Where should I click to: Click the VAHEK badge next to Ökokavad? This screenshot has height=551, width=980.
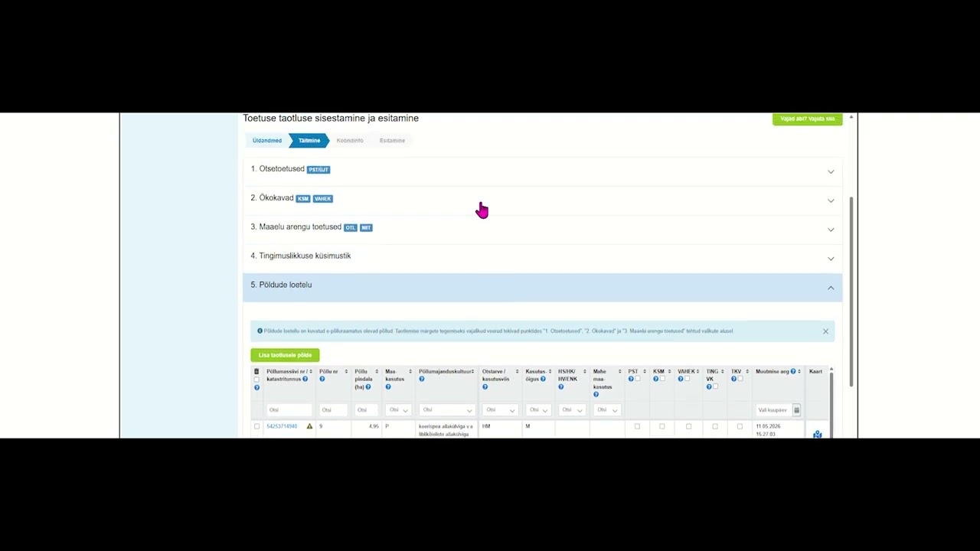tap(322, 199)
